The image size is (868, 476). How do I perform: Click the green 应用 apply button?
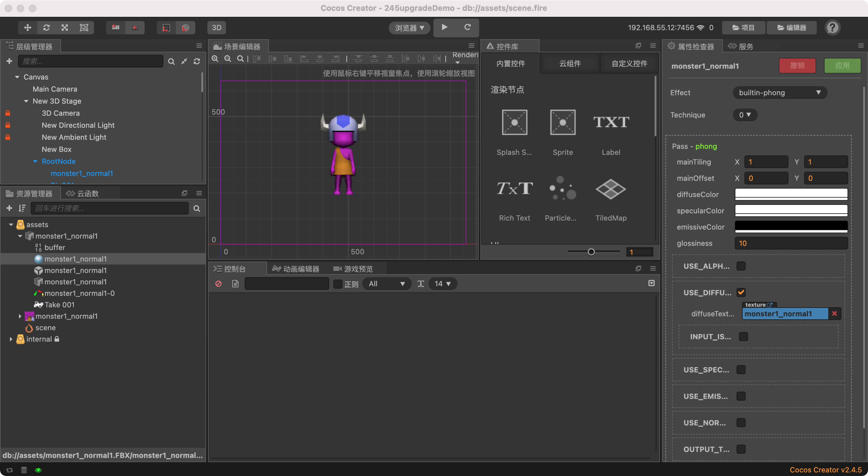(x=842, y=66)
